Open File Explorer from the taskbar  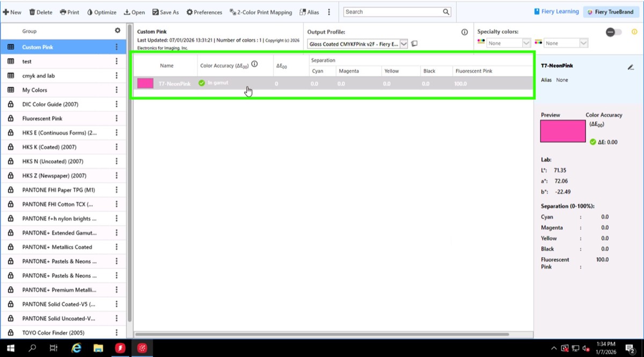[x=98, y=348]
